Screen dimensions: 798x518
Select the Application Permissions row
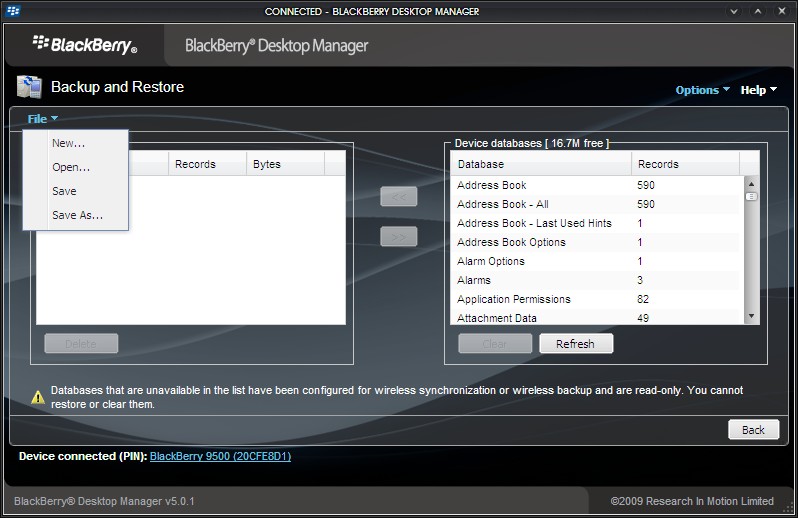(x=595, y=299)
